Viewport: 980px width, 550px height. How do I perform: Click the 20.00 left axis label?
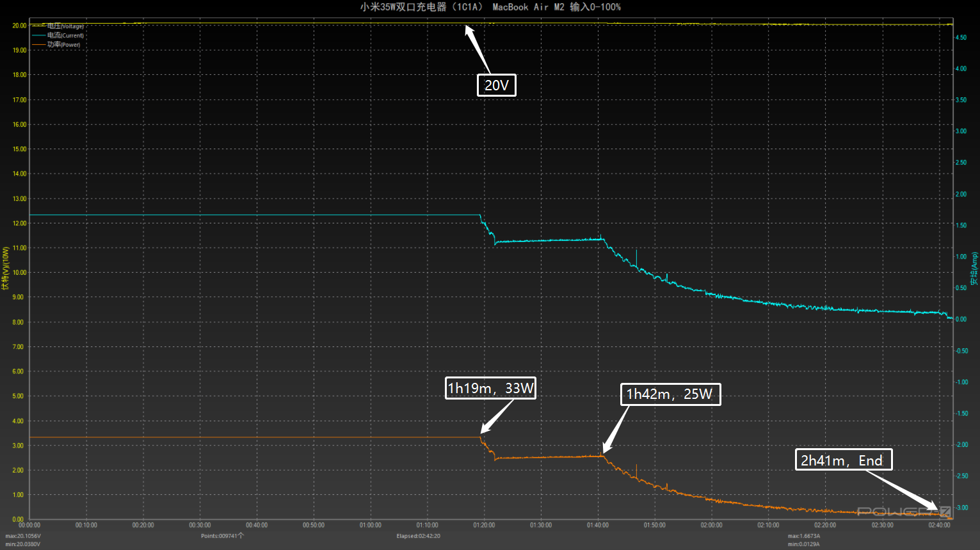pyautogui.click(x=19, y=26)
